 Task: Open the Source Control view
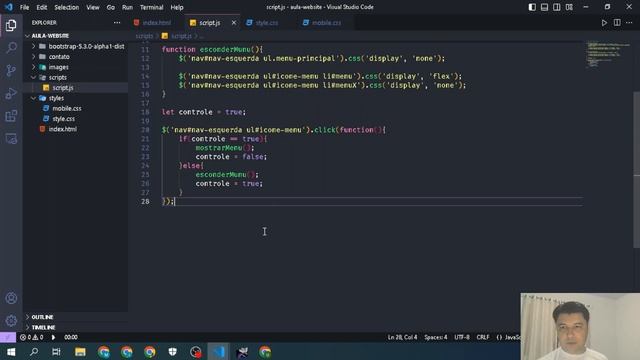11,70
